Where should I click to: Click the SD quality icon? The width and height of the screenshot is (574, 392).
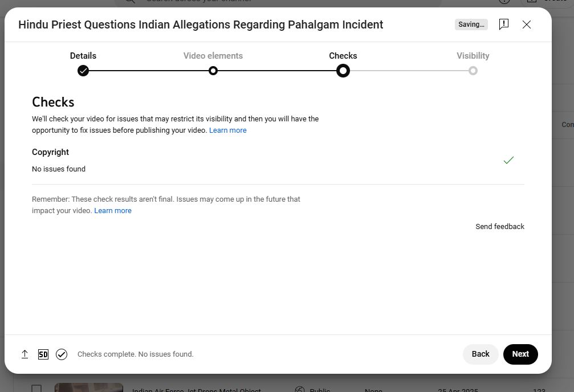click(43, 354)
